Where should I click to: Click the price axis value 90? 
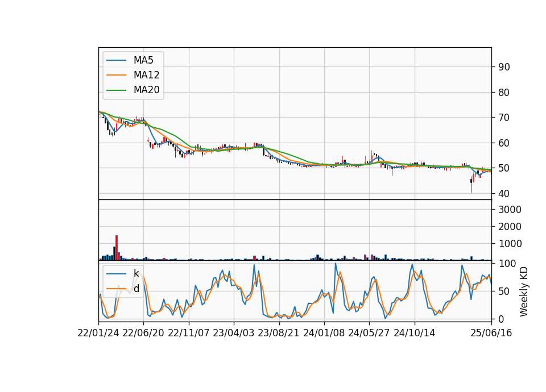[x=504, y=67]
